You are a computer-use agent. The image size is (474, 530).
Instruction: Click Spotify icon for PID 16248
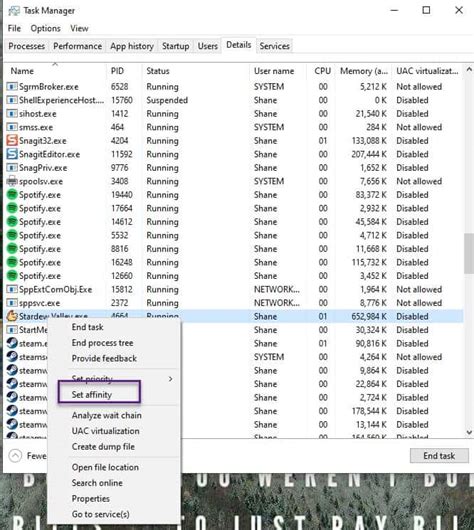[12, 262]
